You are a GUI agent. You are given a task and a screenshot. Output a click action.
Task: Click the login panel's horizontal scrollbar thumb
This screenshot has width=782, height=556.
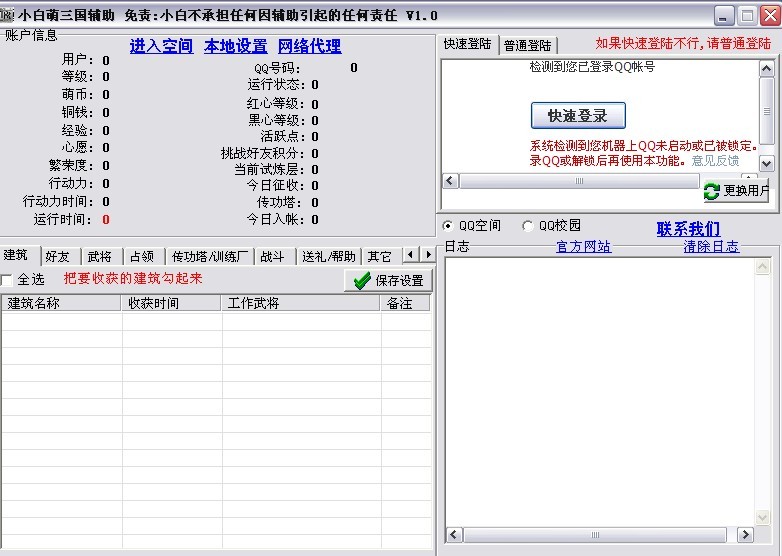578,181
